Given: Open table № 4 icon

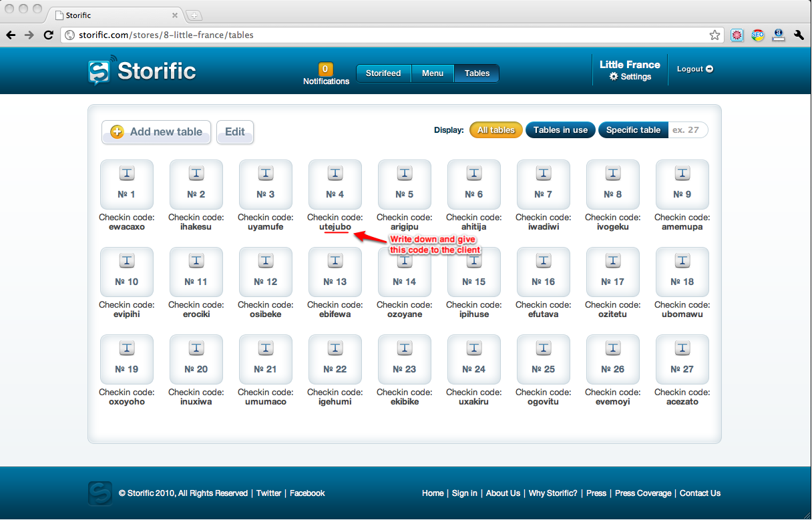Looking at the screenshot, I should pos(335,174).
